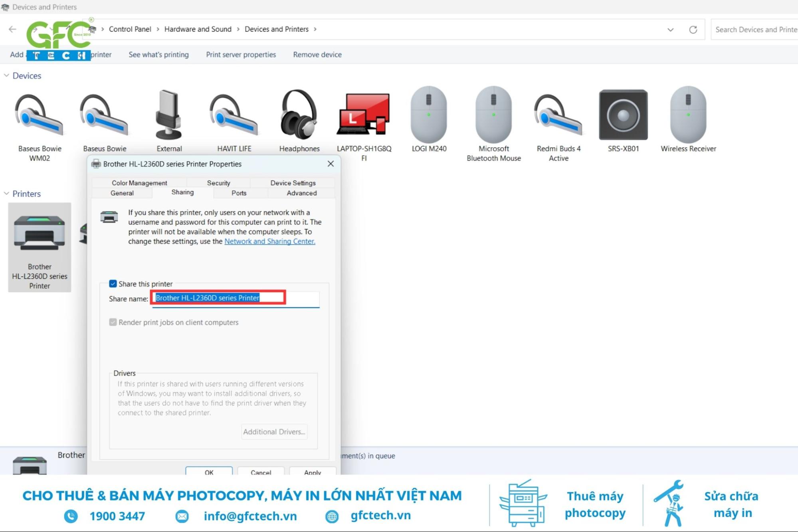798x532 pixels.
Task: Expand the chevron after Hardware and Sound
Action: click(x=238, y=29)
